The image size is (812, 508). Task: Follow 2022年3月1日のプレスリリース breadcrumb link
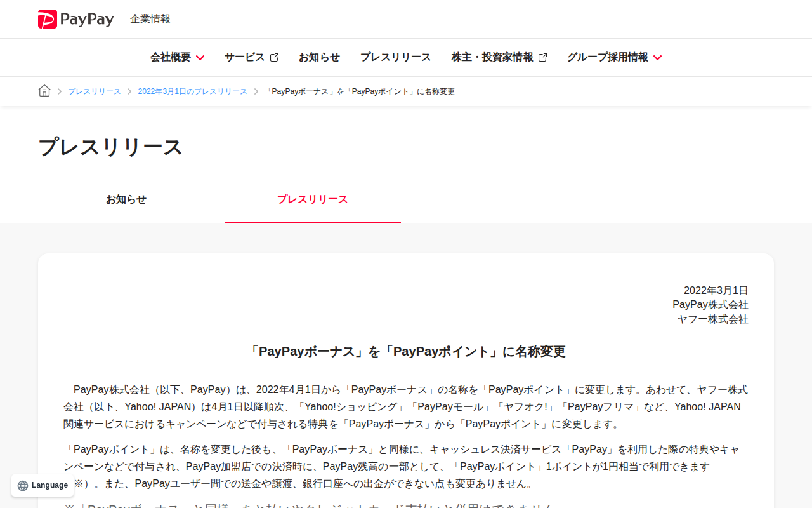pos(193,91)
